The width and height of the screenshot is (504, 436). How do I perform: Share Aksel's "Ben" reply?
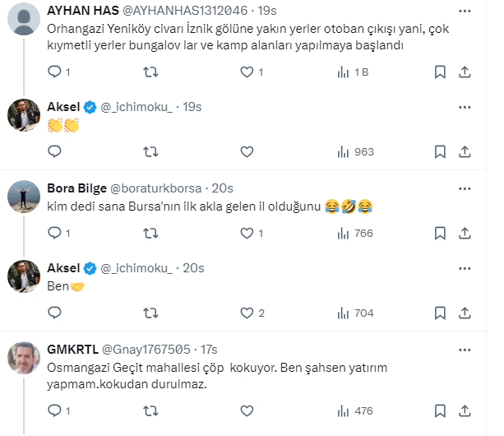pos(465,313)
